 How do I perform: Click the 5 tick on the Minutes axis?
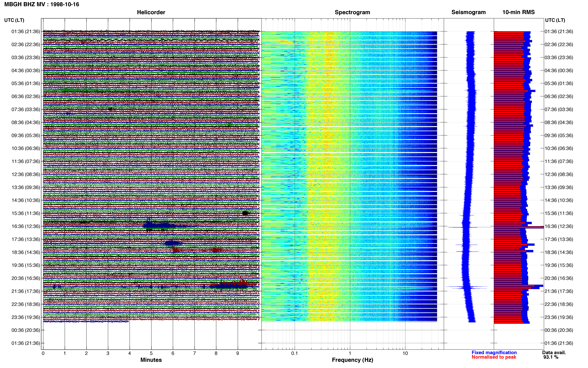pyautogui.click(x=151, y=353)
